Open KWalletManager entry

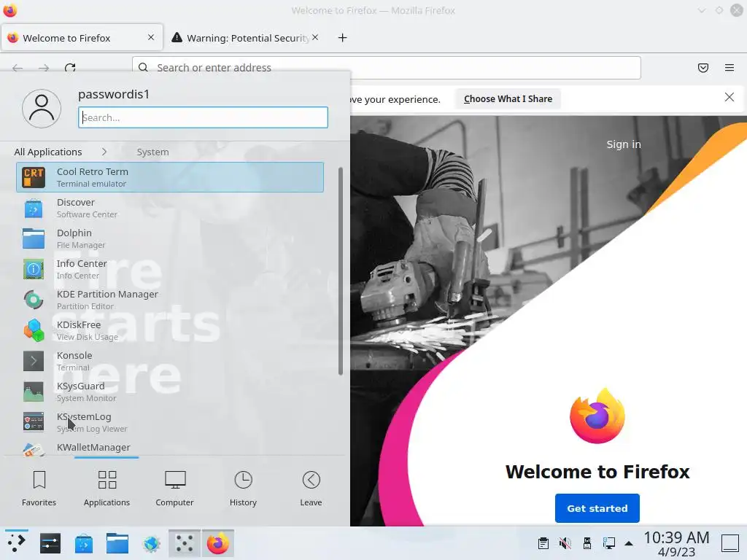coord(169,447)
